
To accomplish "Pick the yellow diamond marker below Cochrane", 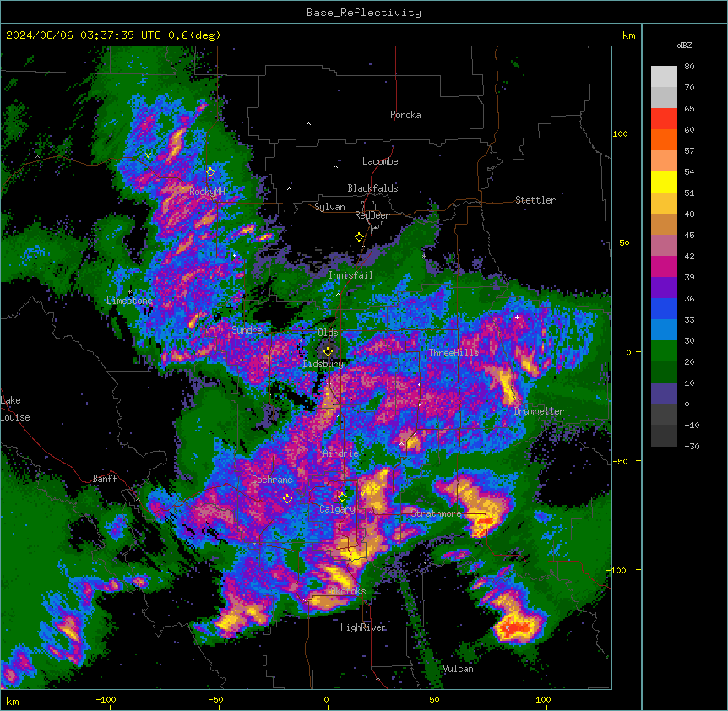I will point(287,498).
